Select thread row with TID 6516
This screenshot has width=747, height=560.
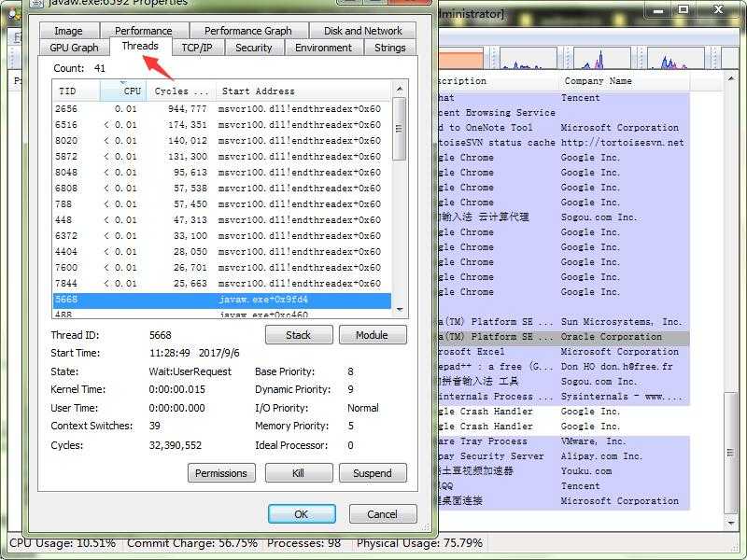(x=221, y=125)
